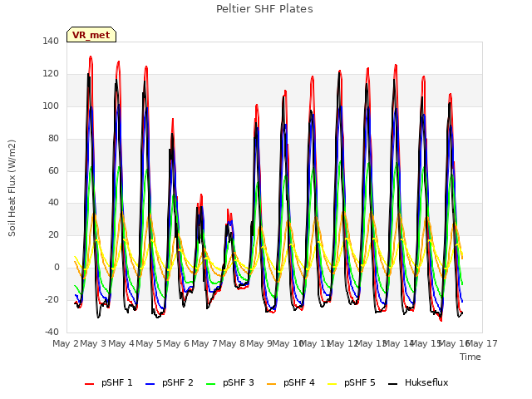Click the green pSHF 3 legend swatch
The image size is (532, 399).
pyautogui.click(x=210, y=384)
